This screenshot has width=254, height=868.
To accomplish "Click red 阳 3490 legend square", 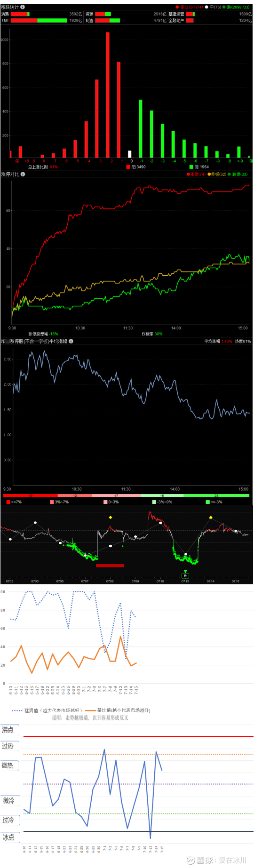I will [128, 167].
